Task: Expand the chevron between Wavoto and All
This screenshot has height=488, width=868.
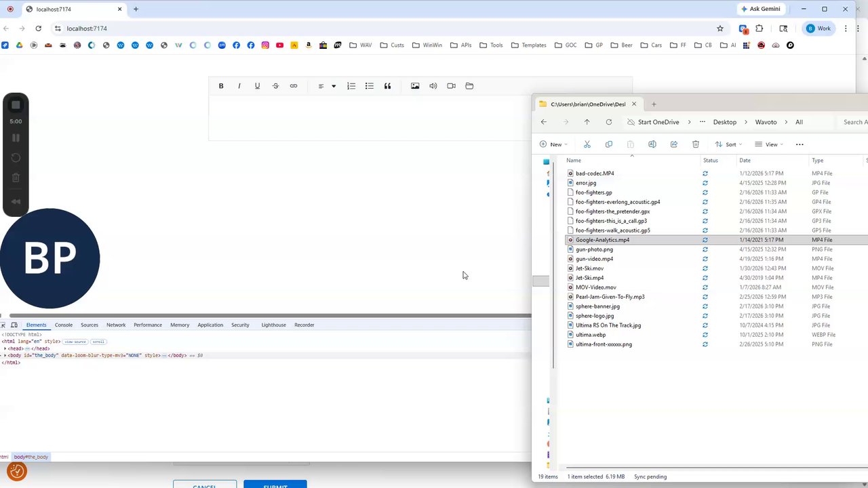Action: pyautogui.click(x=787, y=122)
